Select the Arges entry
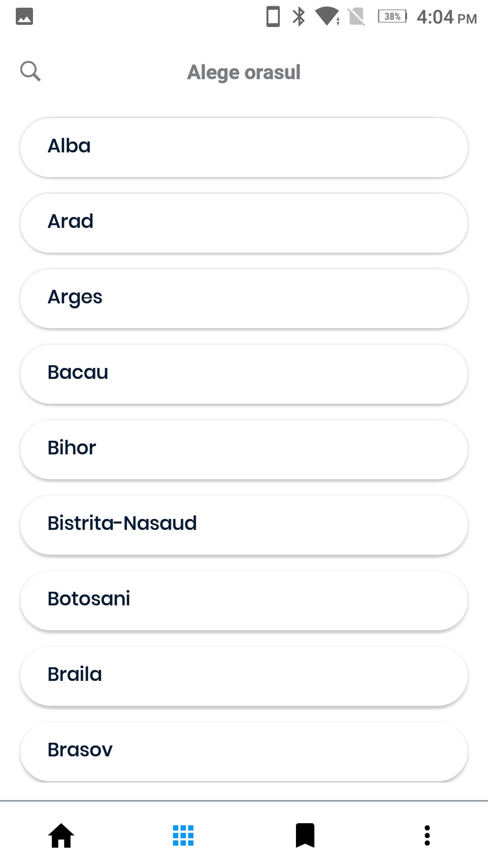The width and height of the screenshot is (488, 868). (x=244, y=298)
